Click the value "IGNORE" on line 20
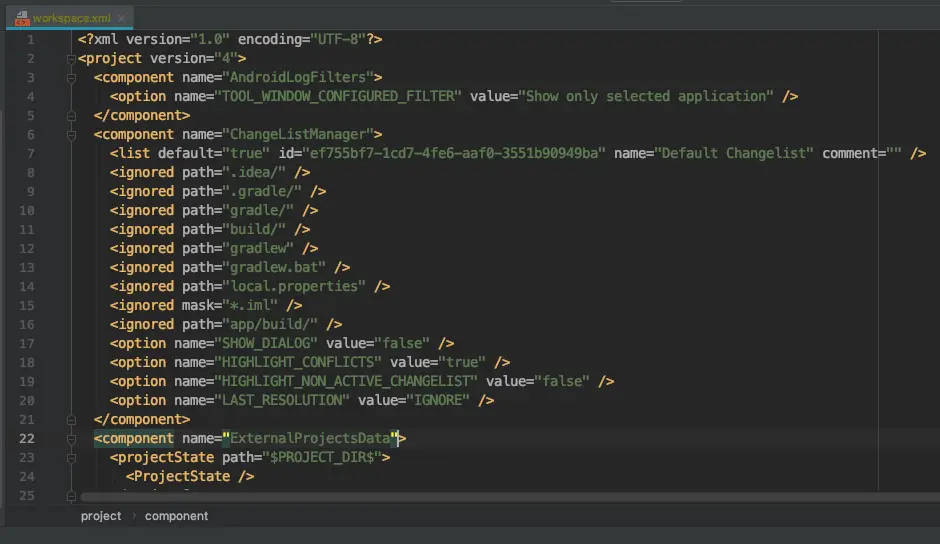 click(x=438, y=401)
